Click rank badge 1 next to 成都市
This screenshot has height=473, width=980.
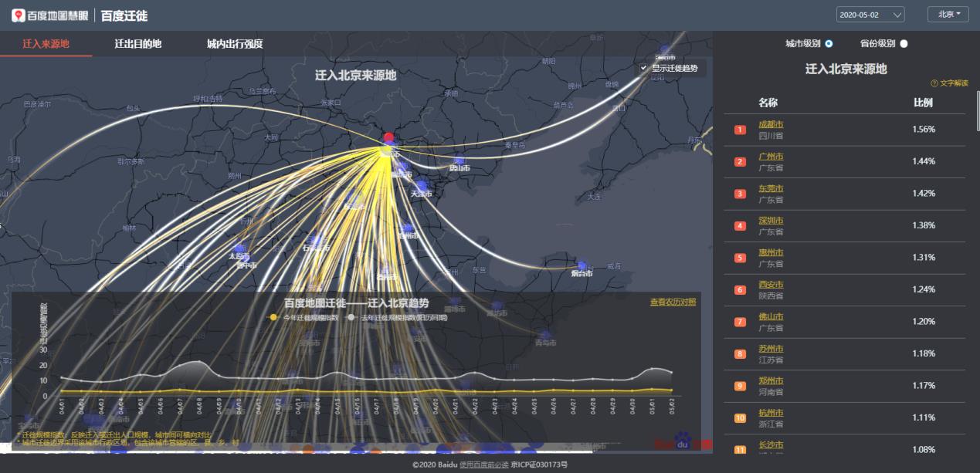click(740, 130)
